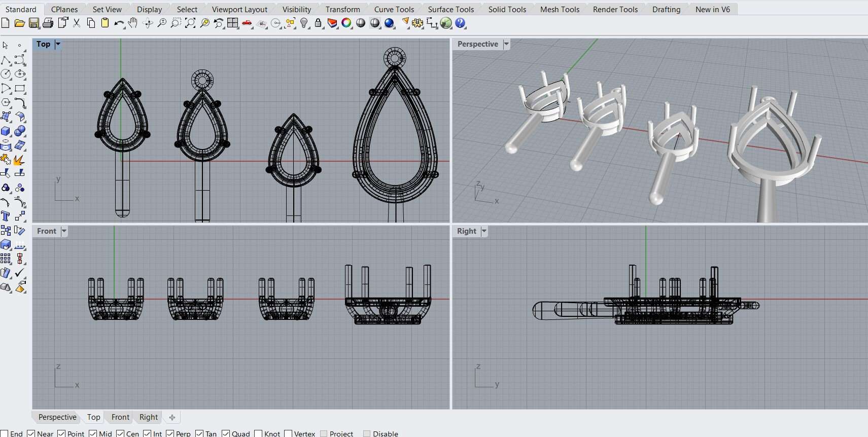Open the Right viewport dropdown arrow
Screen dimensions: 868x437
484,231
